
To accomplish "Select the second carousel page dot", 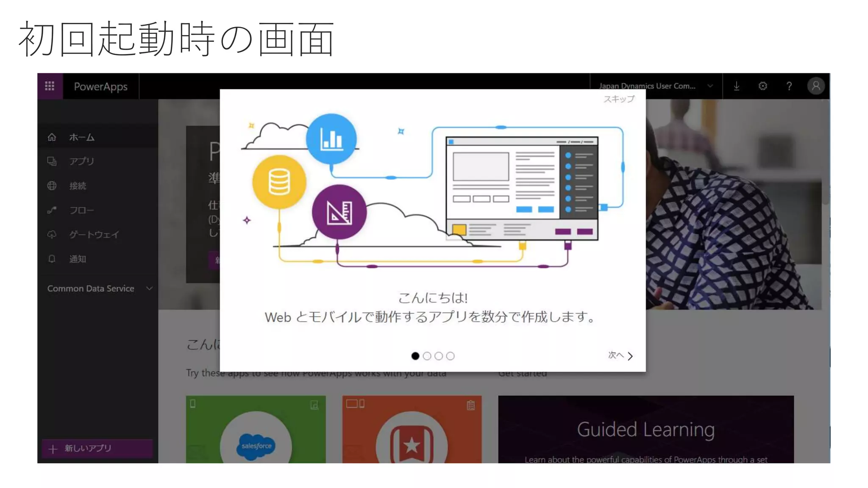I will [x=427, y=356].
